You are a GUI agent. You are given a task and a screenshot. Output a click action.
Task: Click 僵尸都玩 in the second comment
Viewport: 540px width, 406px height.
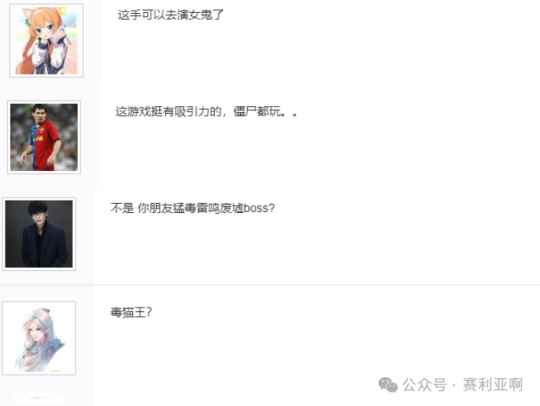[257, 112]
